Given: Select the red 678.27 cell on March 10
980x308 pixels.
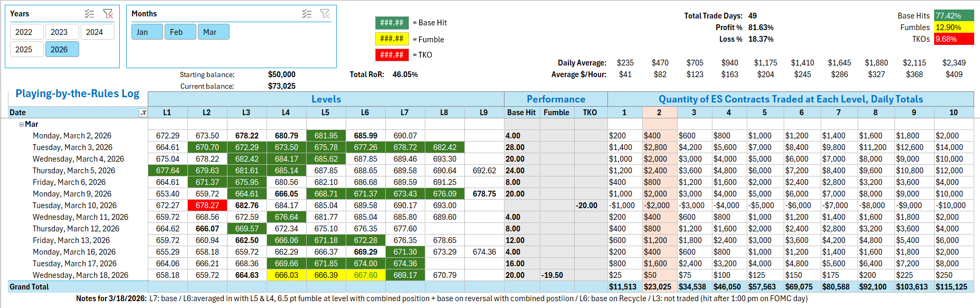Looking at the screenshot, I should [x=207, y=206].
